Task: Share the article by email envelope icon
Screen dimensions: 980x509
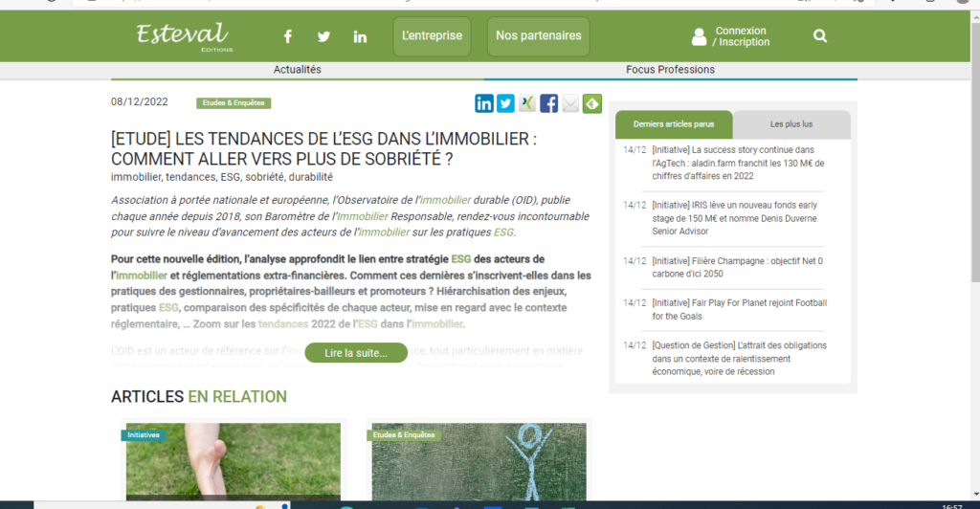Action: [570, 103]
